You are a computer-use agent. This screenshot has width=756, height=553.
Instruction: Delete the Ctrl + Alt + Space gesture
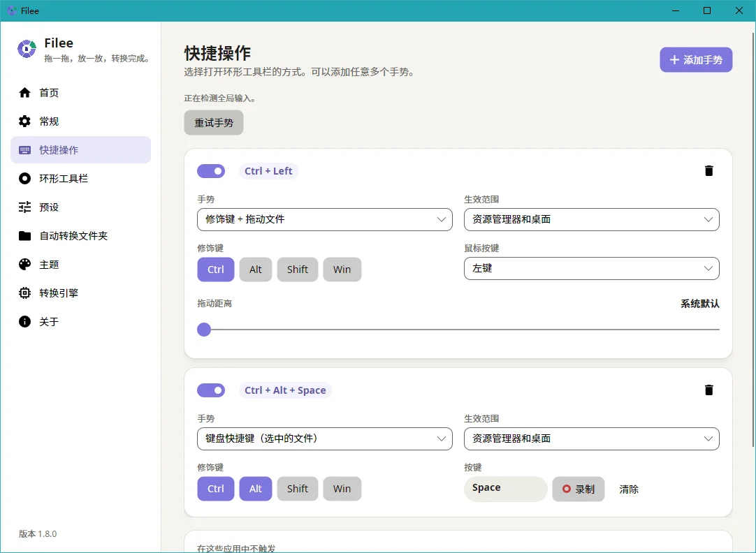(x=708, y=390)
